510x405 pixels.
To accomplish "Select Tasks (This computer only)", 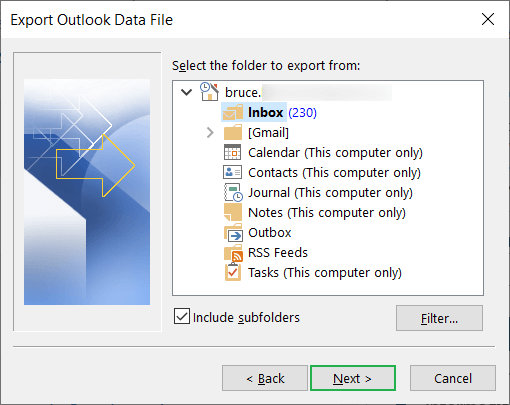I will click(325, 272).
